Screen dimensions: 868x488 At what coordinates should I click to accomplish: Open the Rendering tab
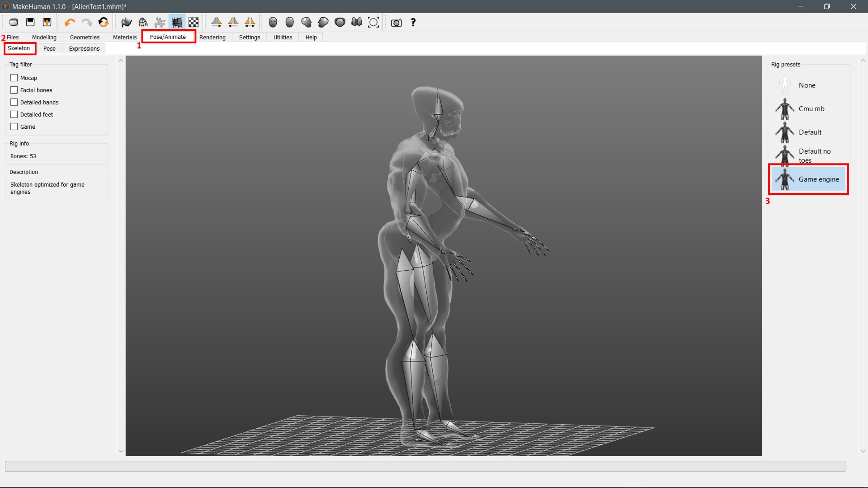(212, 37)
